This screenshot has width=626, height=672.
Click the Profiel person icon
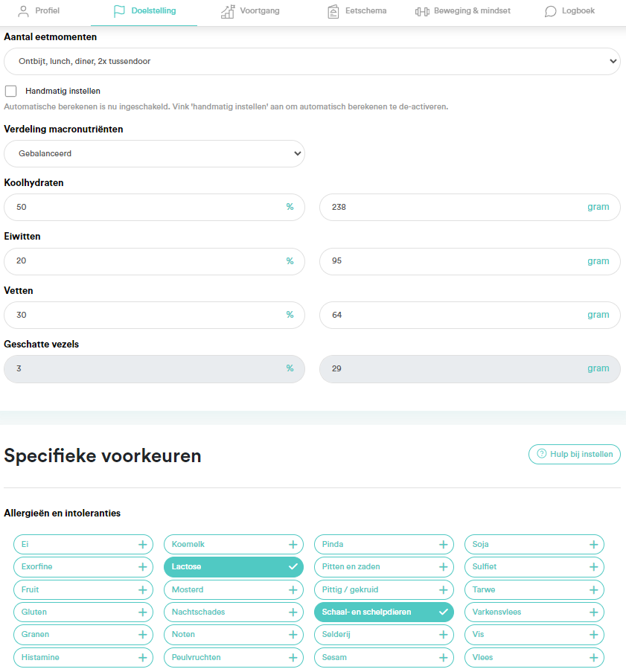click(23, 11)
